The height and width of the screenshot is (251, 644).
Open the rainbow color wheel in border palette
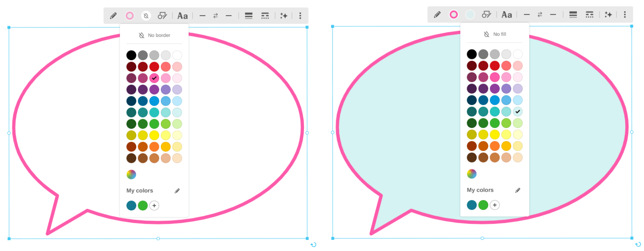click(131, 174)
